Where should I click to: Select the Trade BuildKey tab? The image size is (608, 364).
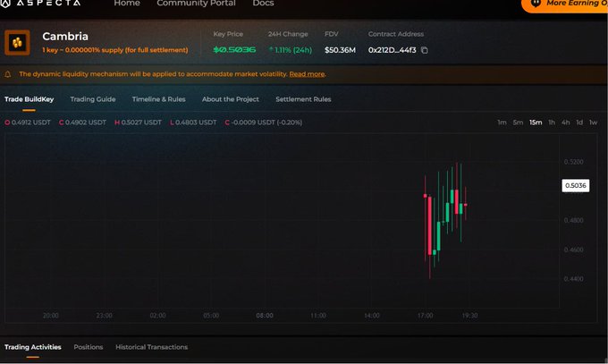[x=30, y=99]
